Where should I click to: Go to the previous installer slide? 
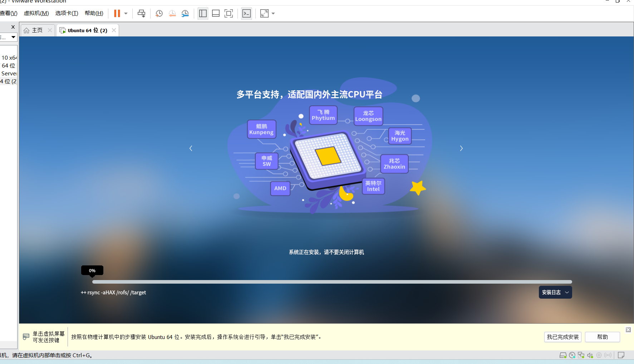tap(191, 148)
